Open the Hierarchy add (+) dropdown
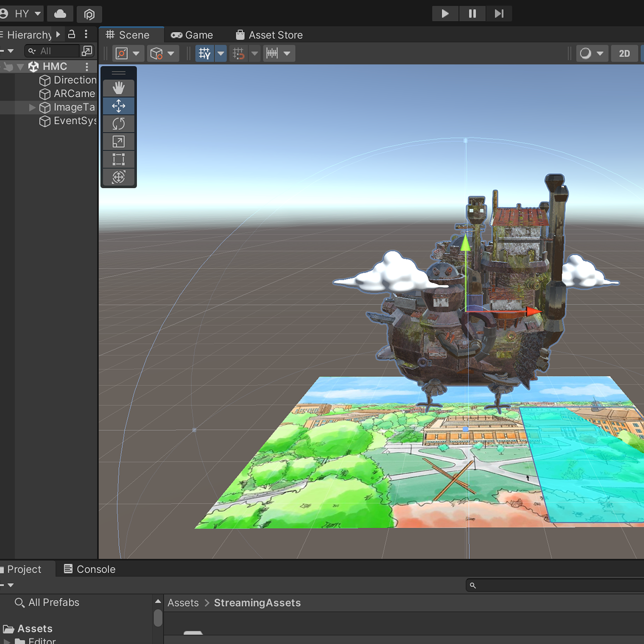644x644 pixels. (7, 51)
